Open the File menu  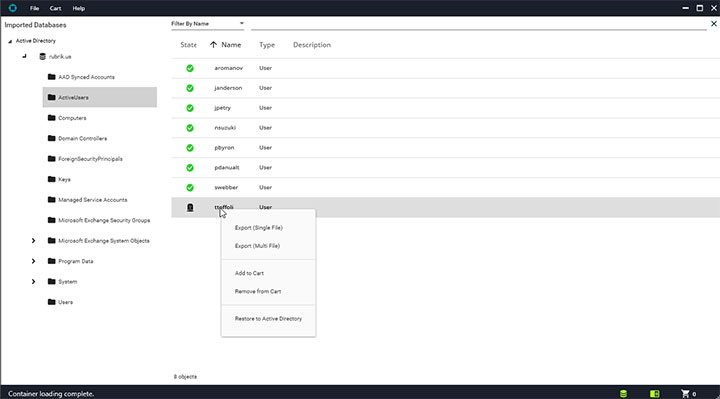click(x=34, y=8)
